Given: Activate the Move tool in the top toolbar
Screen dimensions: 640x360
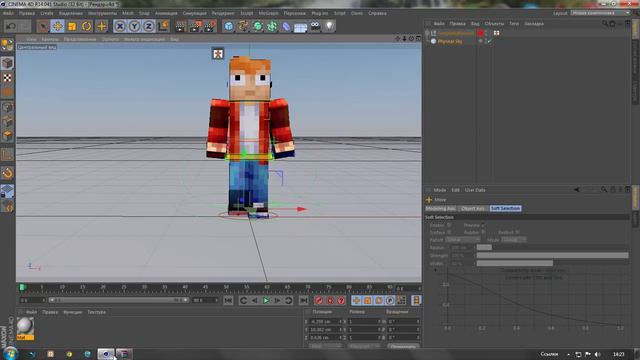Looking at the screenshot, I should point(57,27).
